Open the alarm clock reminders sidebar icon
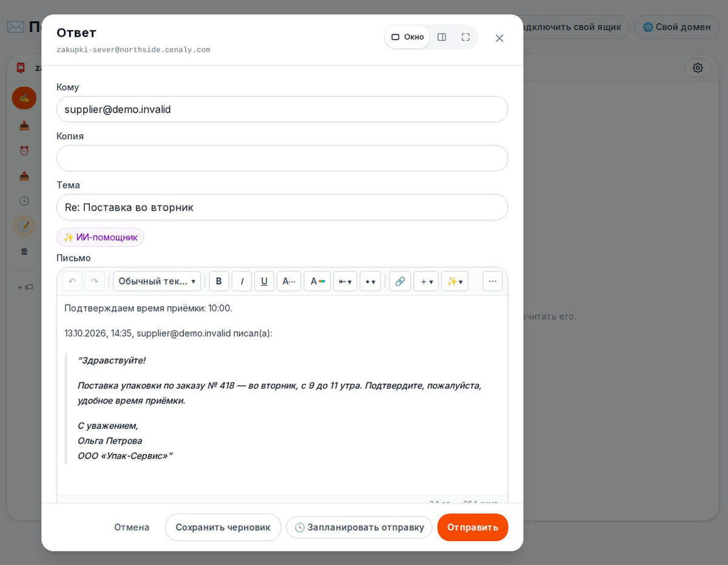Viewport: 728px width, 565px height. (24, 151)
